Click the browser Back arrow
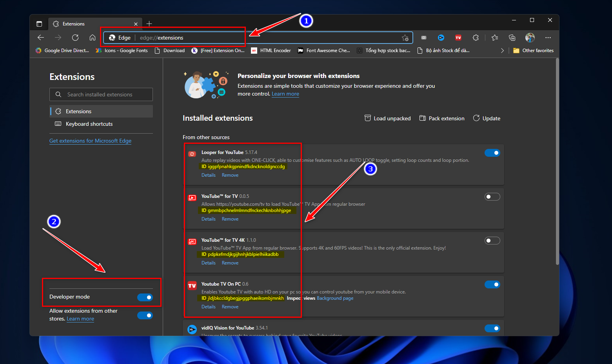This screenshot has width=612, height=364. point(41,38)
